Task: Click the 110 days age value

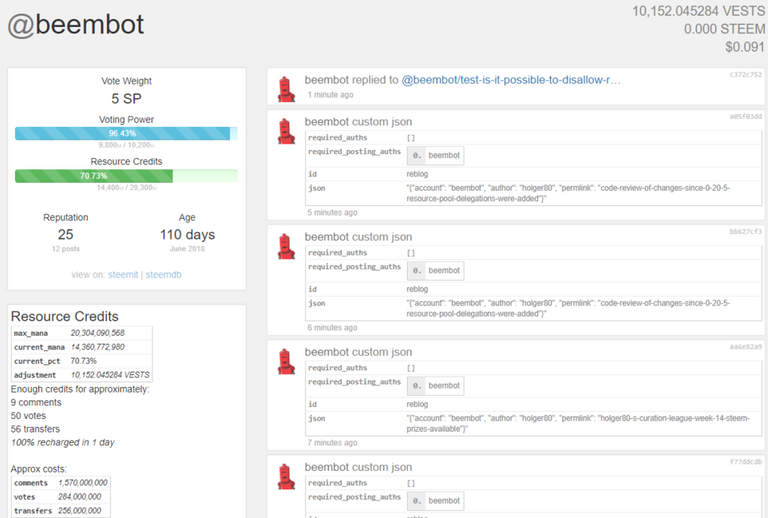Action: coord(187,235)
